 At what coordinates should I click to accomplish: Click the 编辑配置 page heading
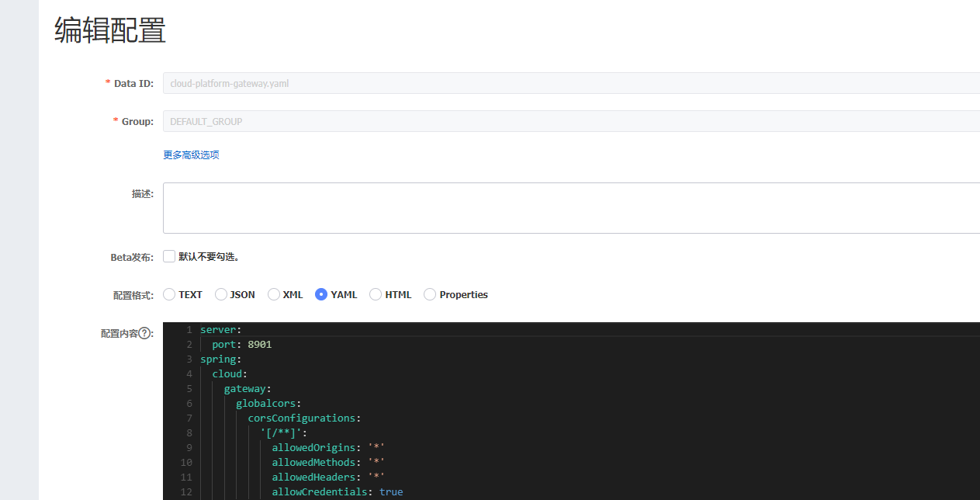(109, 30)
